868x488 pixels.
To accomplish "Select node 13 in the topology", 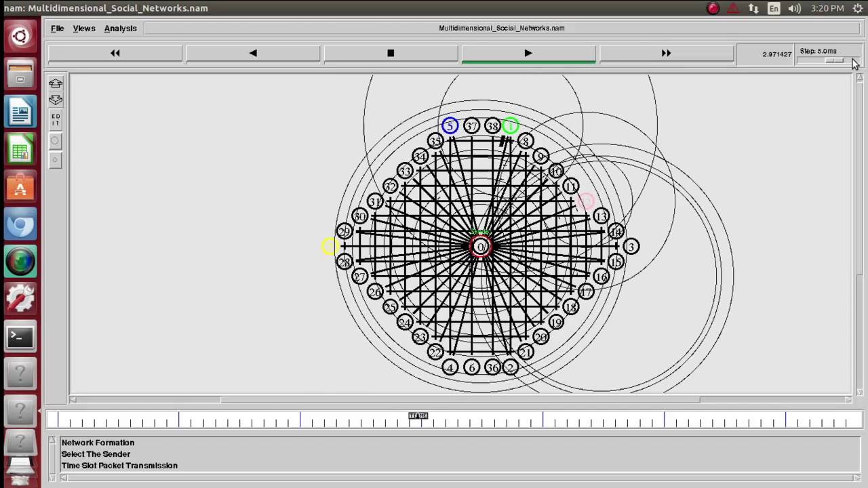I will 601,216.
